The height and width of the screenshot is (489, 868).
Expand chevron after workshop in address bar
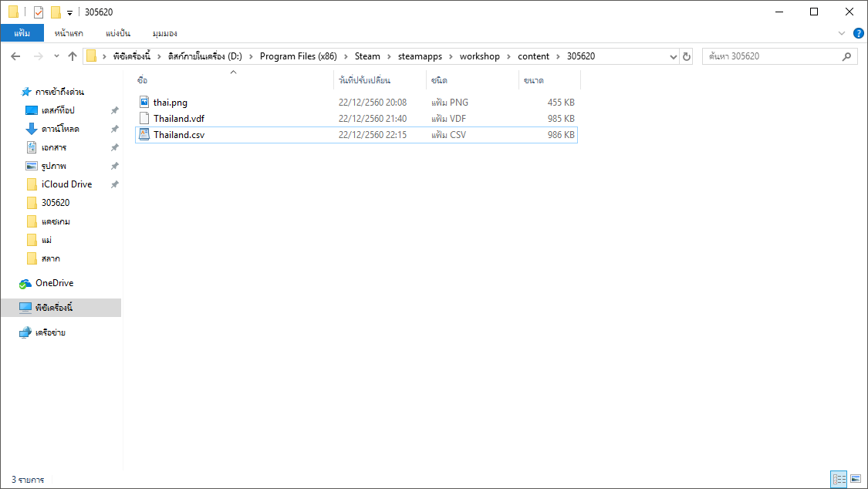tap(508, 56)
